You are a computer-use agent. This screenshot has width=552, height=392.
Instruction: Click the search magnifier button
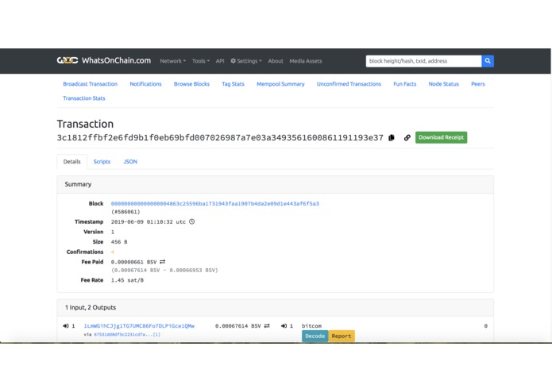coord(488,61)
